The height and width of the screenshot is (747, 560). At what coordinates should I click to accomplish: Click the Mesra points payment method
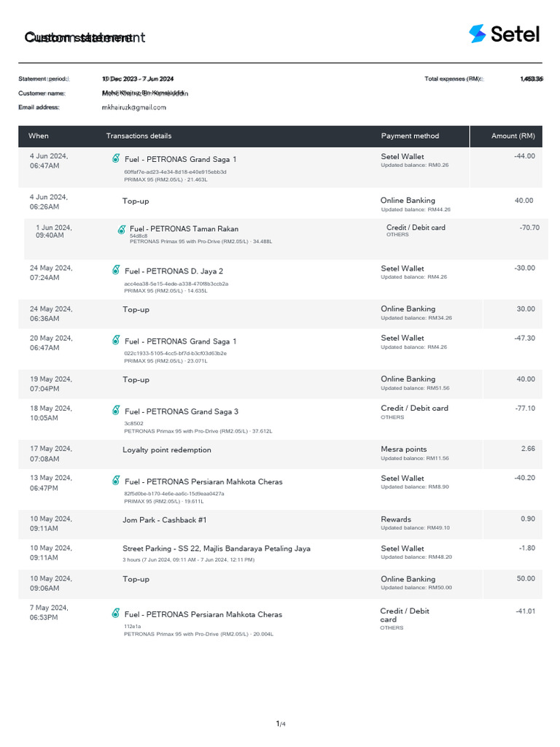click(x=404, y=449)
